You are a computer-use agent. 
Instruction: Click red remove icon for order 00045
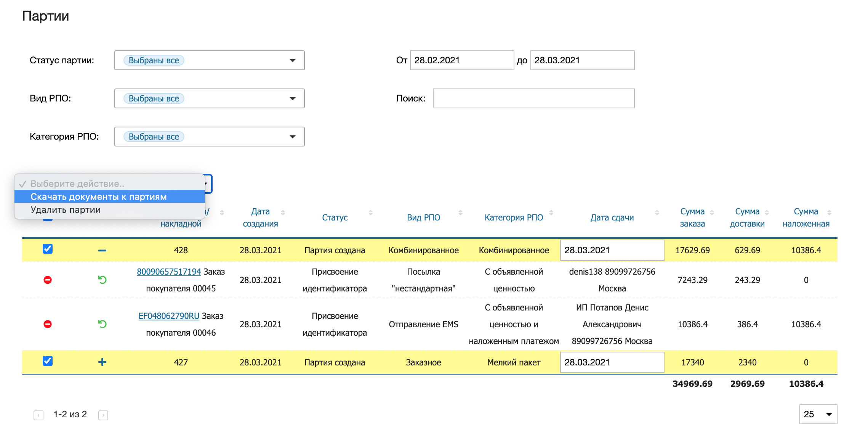(x=48, y=280)
